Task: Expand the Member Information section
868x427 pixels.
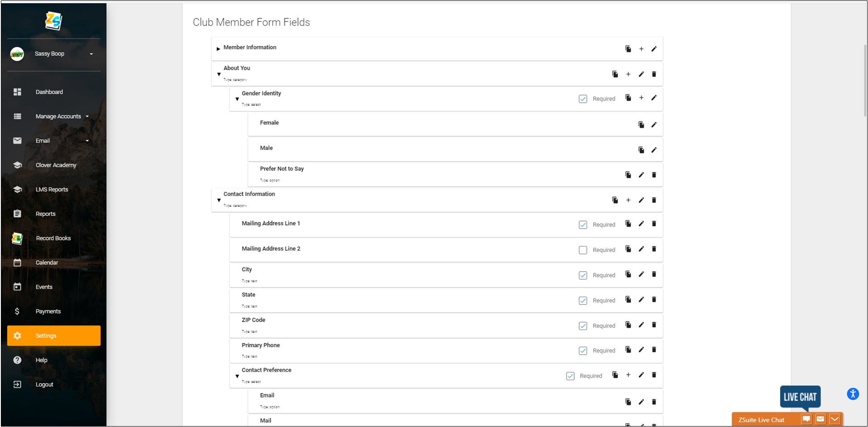Action: click(x=218, y=49)
